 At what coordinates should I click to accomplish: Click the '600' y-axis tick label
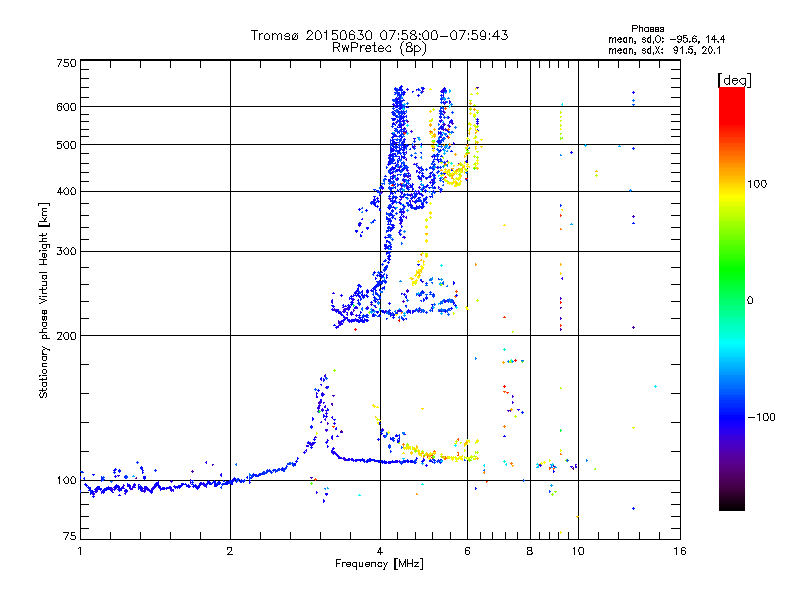66,107
